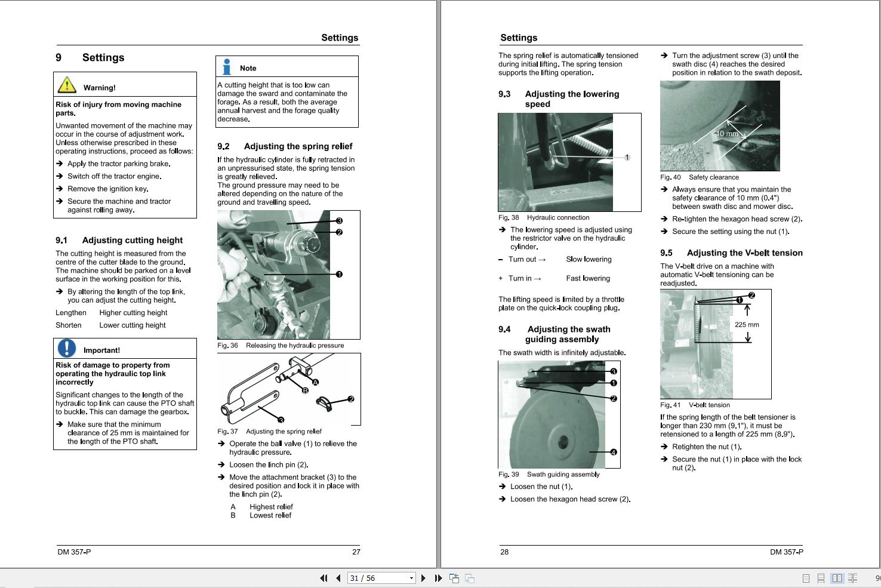Image resolution: width=881 pixels, height=588 pixels.
Task: Click the Fig. 41 V-belt tension image
Action: pyautogui.click(x=715, y=344)
